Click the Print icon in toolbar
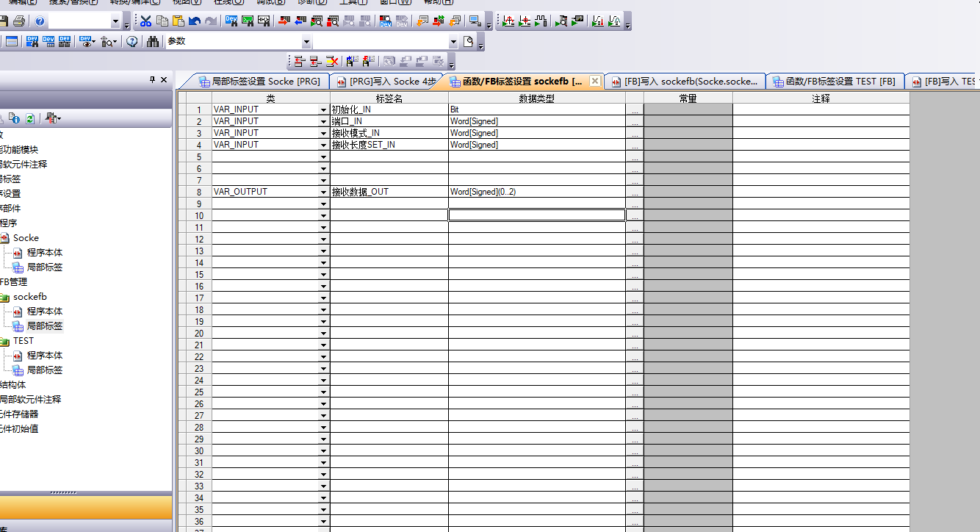 point(19,21)
